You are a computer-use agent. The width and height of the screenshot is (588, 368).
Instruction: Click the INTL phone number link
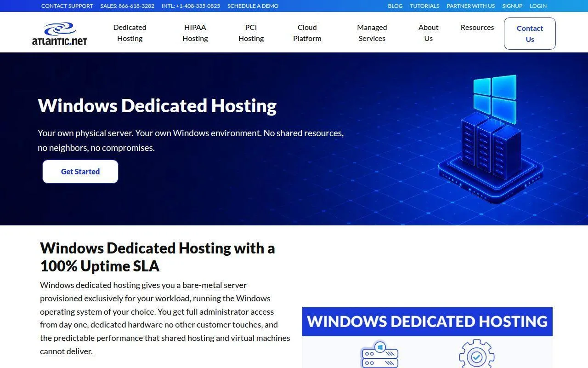[x=191, y=6]
